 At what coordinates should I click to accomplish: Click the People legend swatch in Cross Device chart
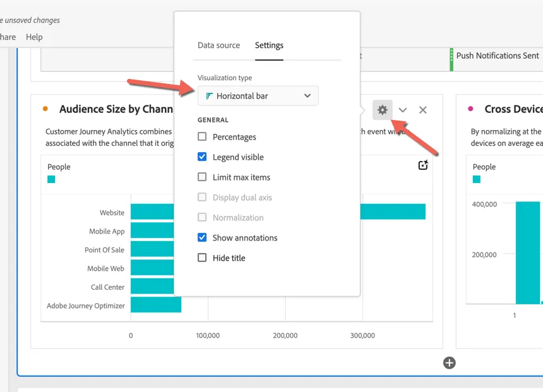[477, 179]
